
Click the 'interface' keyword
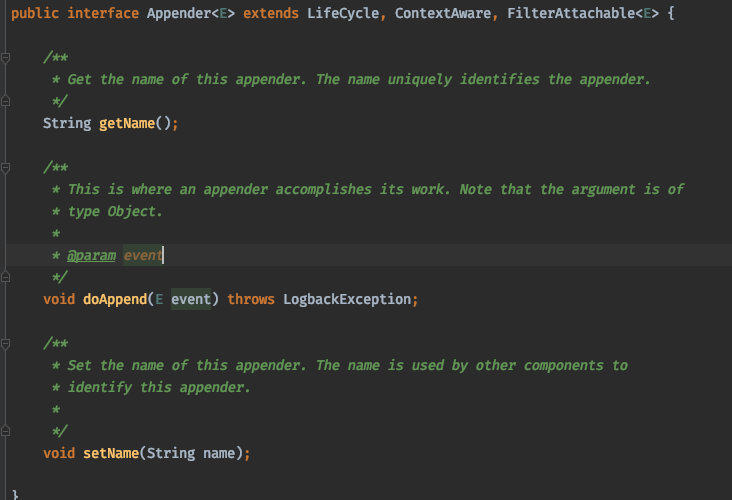(103, 14)
